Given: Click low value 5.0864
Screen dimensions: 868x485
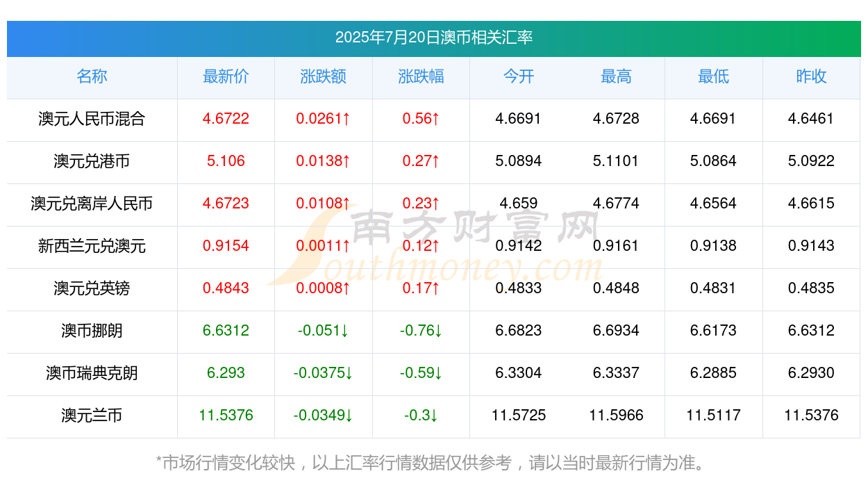Looking at the screenshot, I should [x=714, y=161].
